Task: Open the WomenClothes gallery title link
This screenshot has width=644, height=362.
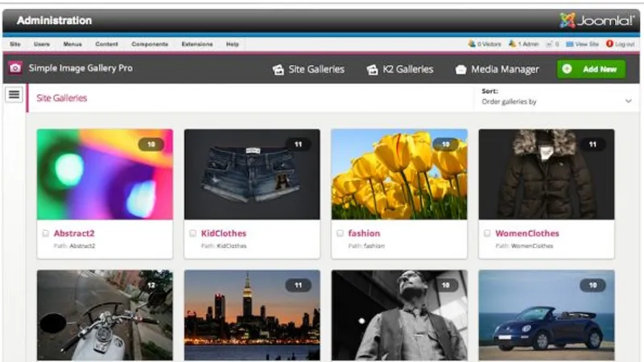Action: [x=527, y=233]
